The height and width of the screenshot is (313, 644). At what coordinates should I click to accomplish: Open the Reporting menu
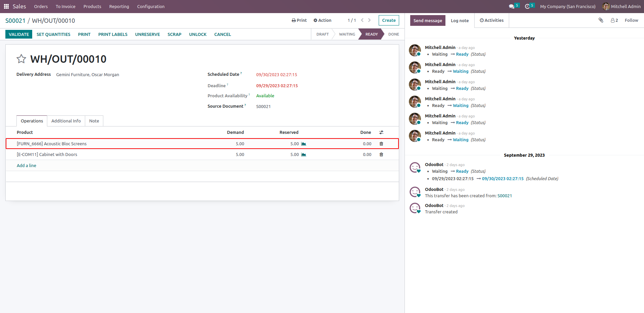pos(119,6)
